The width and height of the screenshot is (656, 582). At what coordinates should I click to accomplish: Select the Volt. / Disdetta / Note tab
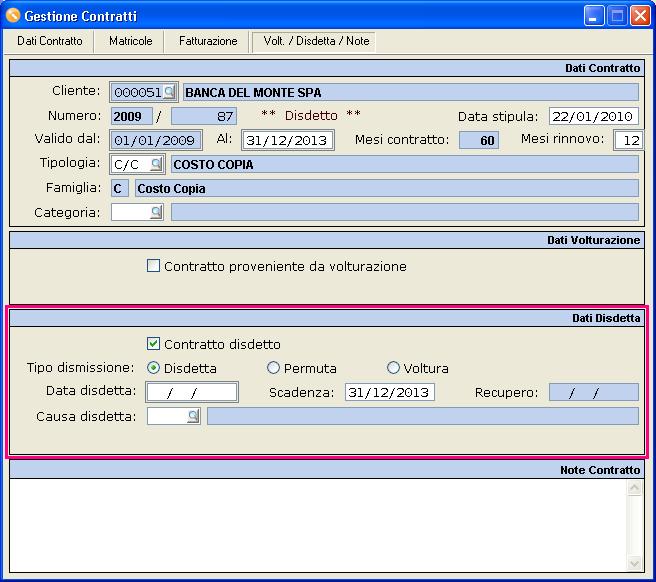[316, 41]
